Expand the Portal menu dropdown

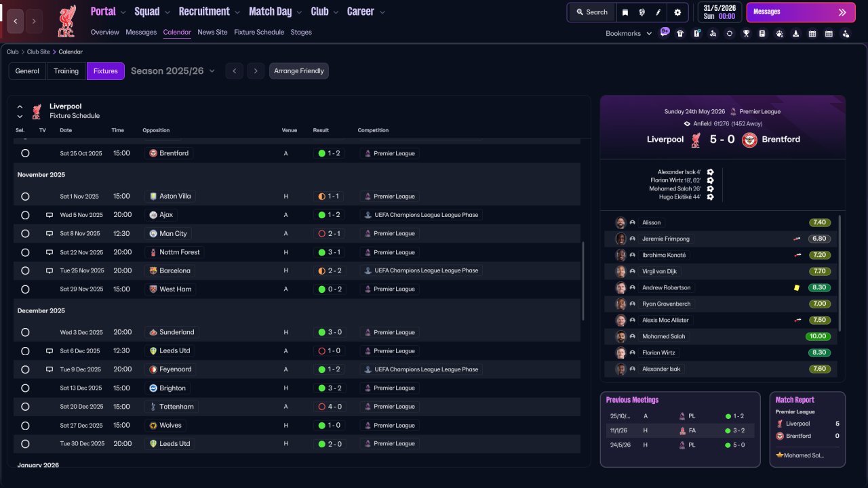pos(123,12)
